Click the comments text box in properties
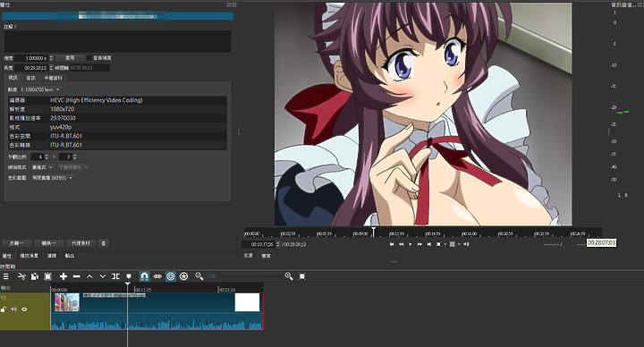 (117, 41)
